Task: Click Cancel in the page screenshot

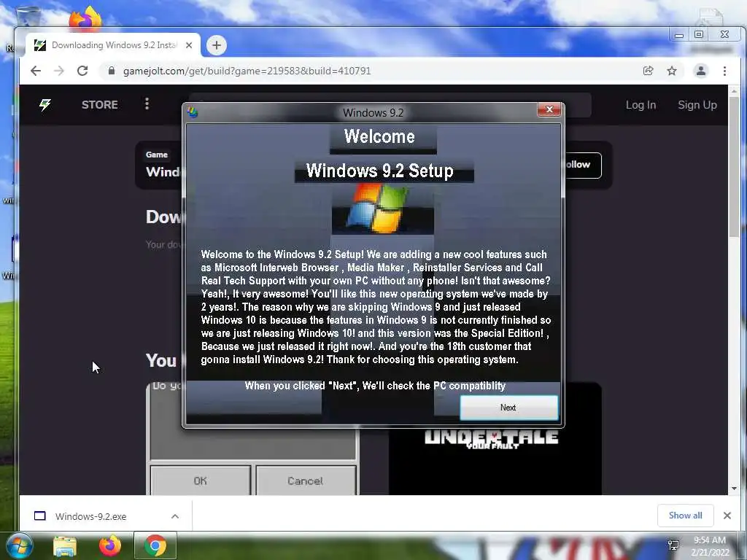Action: (x=306, y=481)
